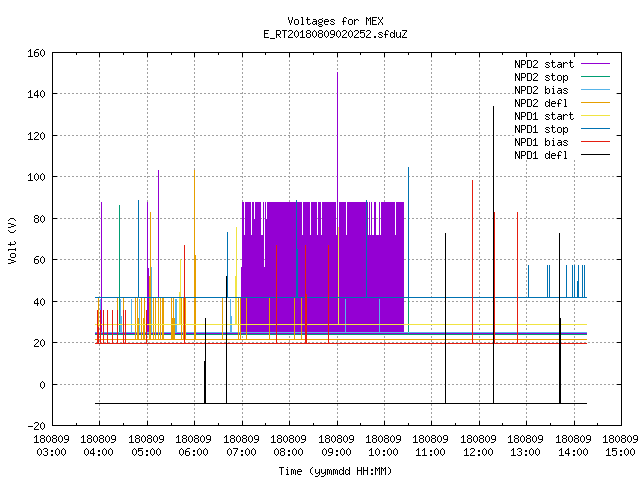This screenshot has width=640, height=480.
Task: Click the X-axis tick '180809 15:00'
Action: [x=620, y=446]
